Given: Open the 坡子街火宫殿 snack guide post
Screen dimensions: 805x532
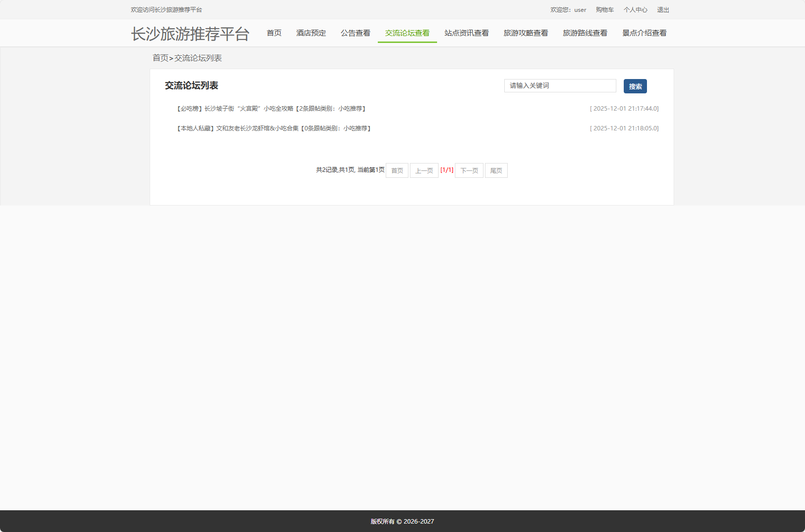Looking at the screenshot, I should 271,108.
